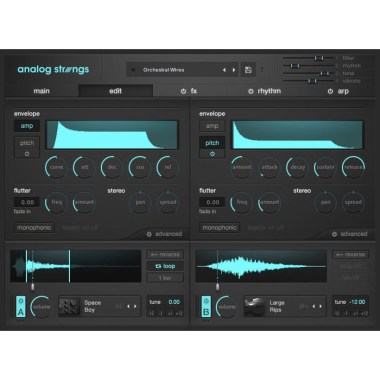Click the left stereo pan knob
The image size is (380, 380).
140,202
